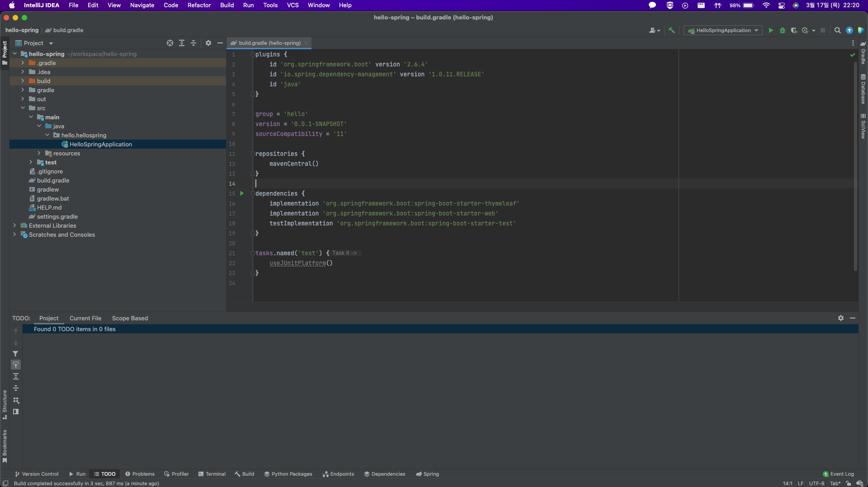Open TODO panel settings gear

pyautogui.click(x=841, y=318)
